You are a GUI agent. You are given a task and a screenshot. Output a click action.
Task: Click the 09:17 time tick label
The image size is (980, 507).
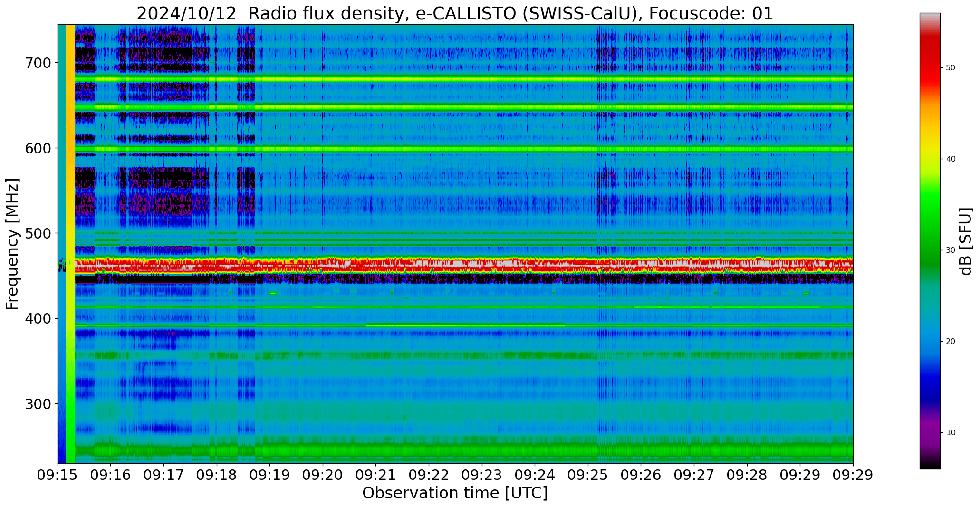(164, 476)
